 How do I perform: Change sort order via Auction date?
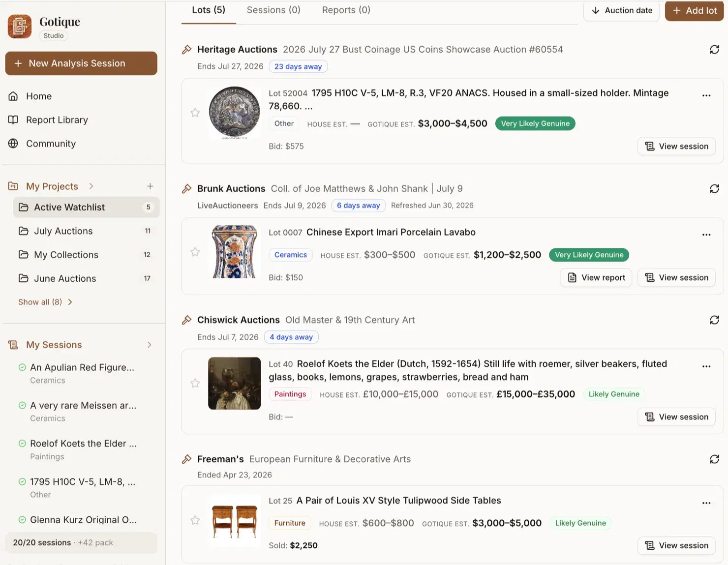point(621,10)
